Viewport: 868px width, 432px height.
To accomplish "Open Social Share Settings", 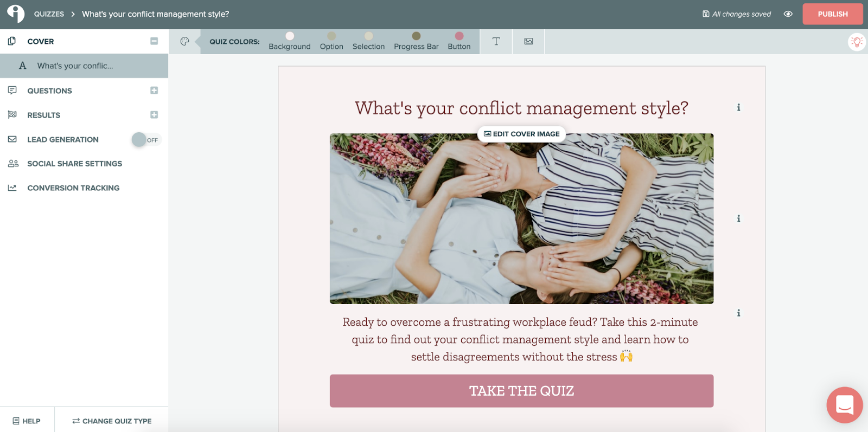I will (x=75, y=164).
